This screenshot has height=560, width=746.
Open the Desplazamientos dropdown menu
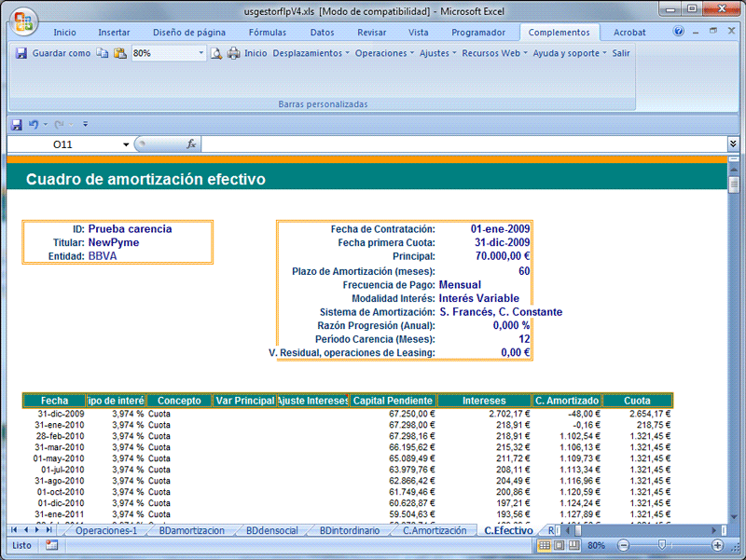(x=311, y=53)
